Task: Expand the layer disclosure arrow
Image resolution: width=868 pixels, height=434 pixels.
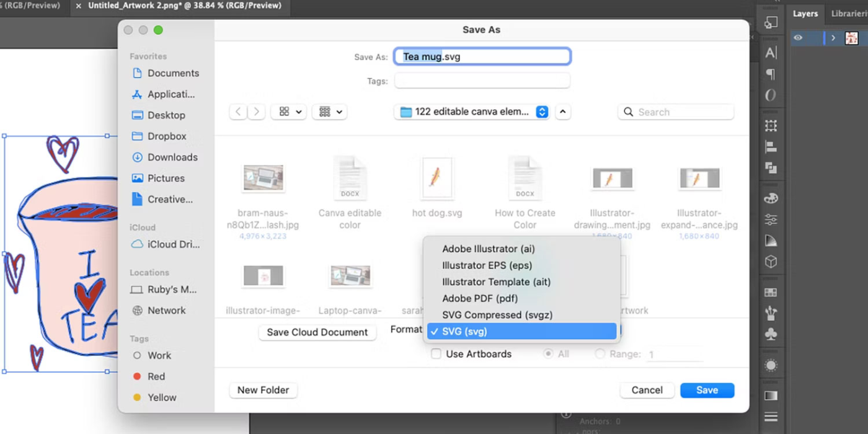Action: [x=833, y=38]
